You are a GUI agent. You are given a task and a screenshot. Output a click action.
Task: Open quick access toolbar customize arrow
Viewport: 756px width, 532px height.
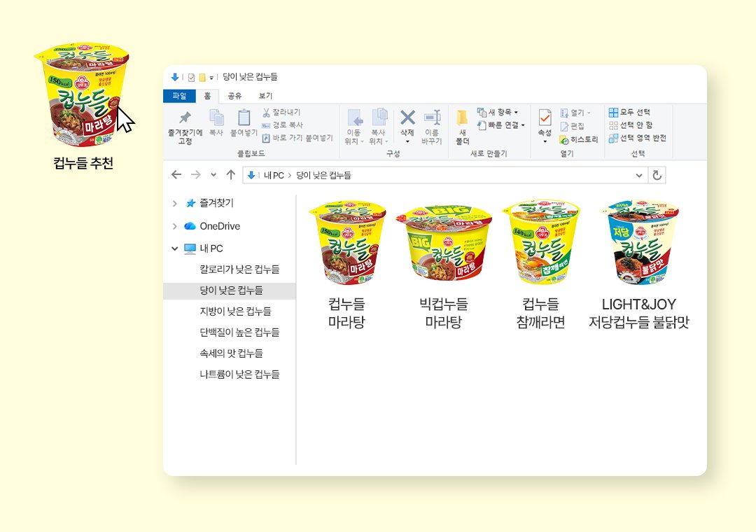click(211, 78)
